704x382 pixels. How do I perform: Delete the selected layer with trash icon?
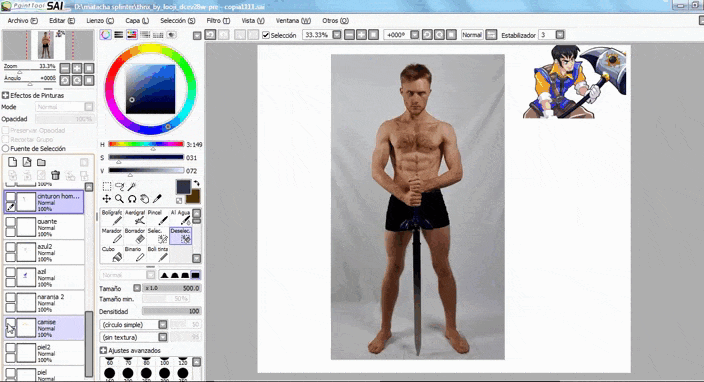(55, 175)
